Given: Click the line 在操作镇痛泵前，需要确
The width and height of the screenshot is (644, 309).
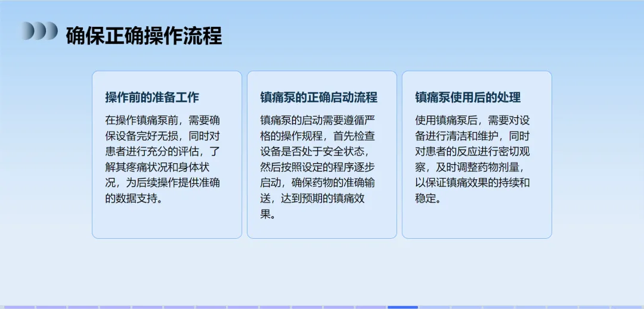Looking at the screenshot, I should 163,120.
